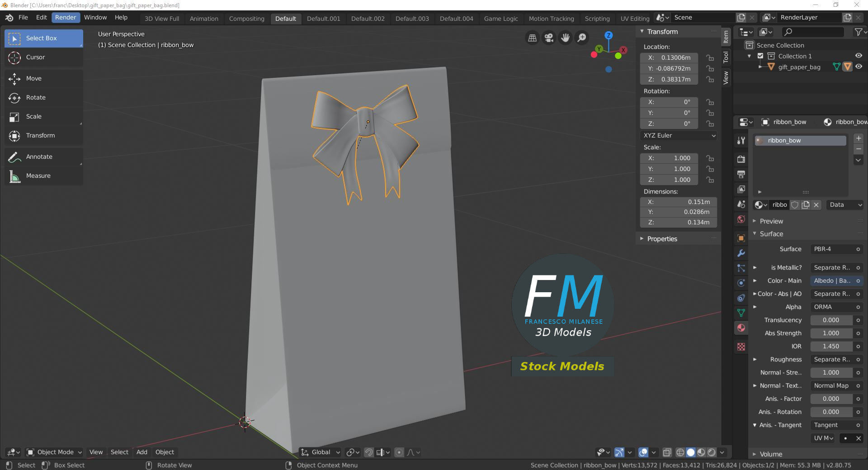Open XYZ Euler rotation mode dropdown

click(x=679, y=136)
